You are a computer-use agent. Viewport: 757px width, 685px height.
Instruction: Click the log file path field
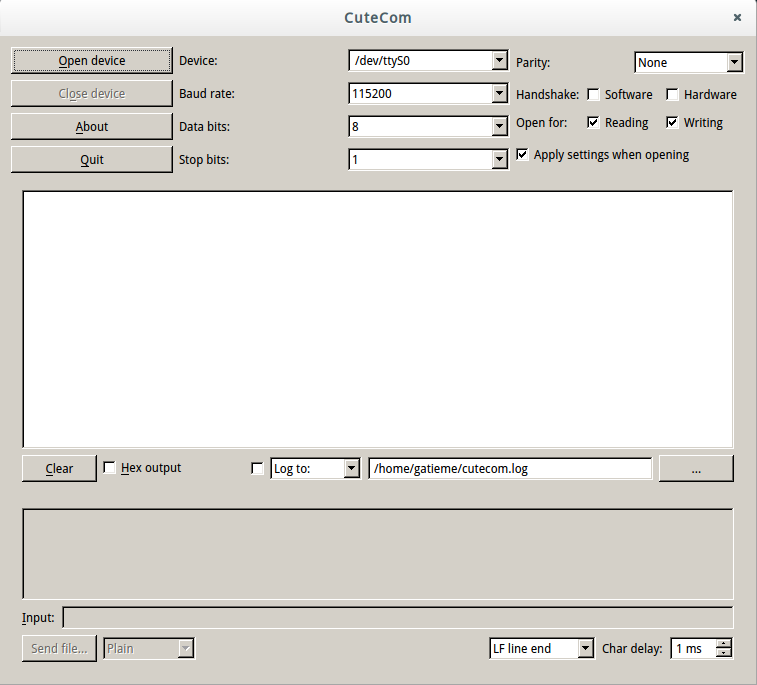(510, 468)
